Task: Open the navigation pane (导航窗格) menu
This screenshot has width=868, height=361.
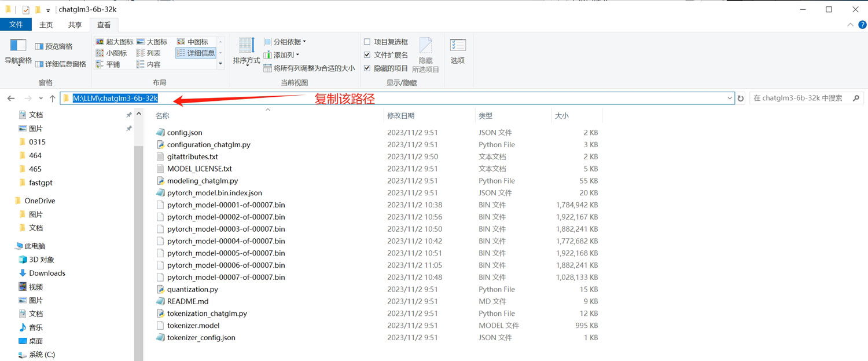Action: pyautogui.click(x=18, y=53)
